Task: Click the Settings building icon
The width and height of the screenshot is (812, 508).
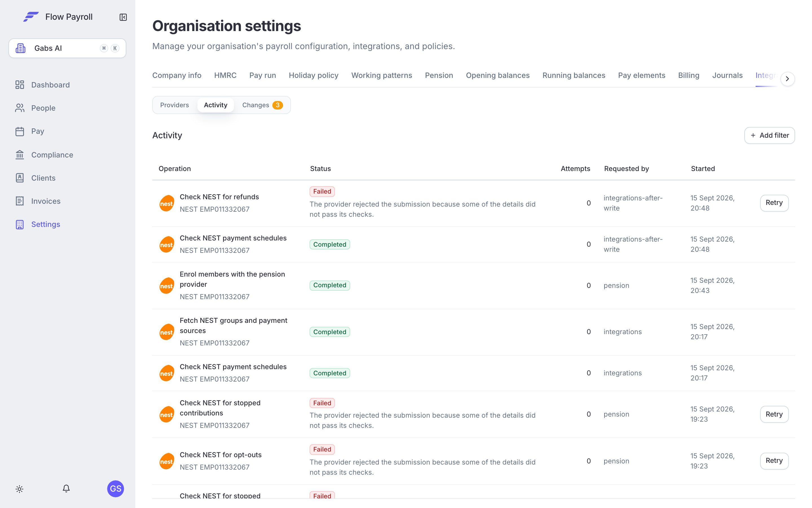Action: (20, 224)
